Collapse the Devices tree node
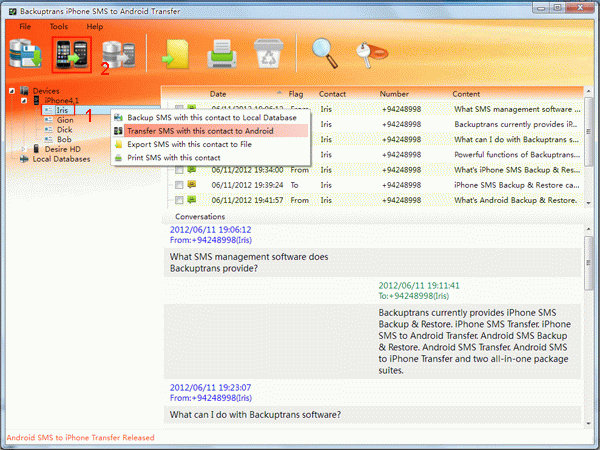 point(11,91)
